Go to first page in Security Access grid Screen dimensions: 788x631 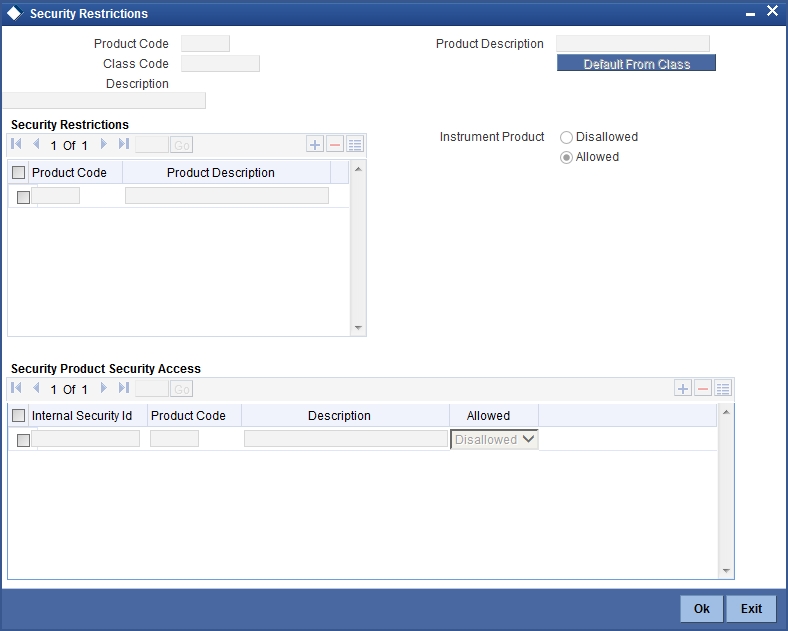pos(16,388)
